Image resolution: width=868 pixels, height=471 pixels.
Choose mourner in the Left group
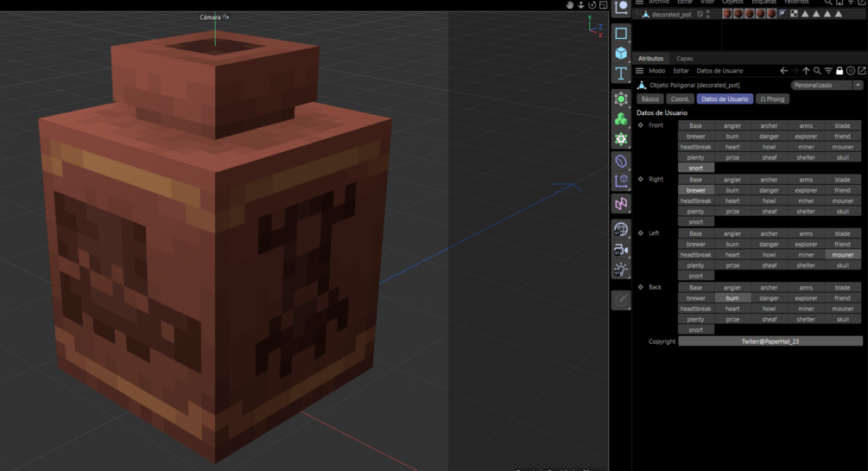[843, 255]
